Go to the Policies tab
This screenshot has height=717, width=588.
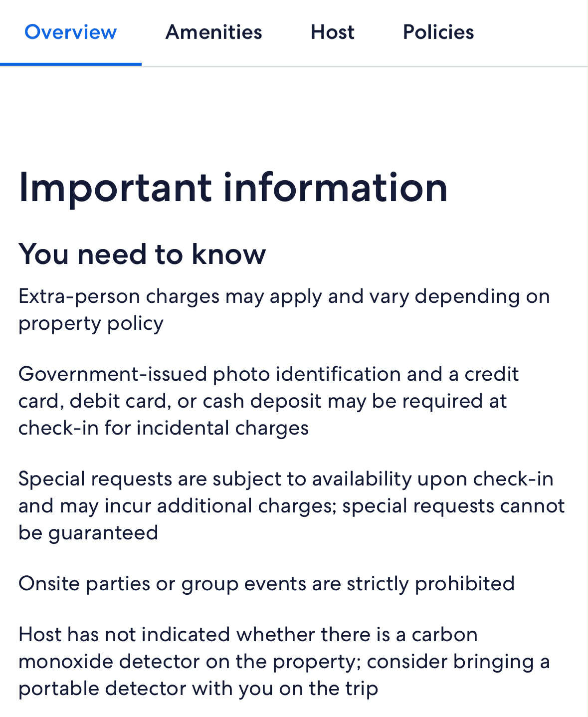coord(438,32)
